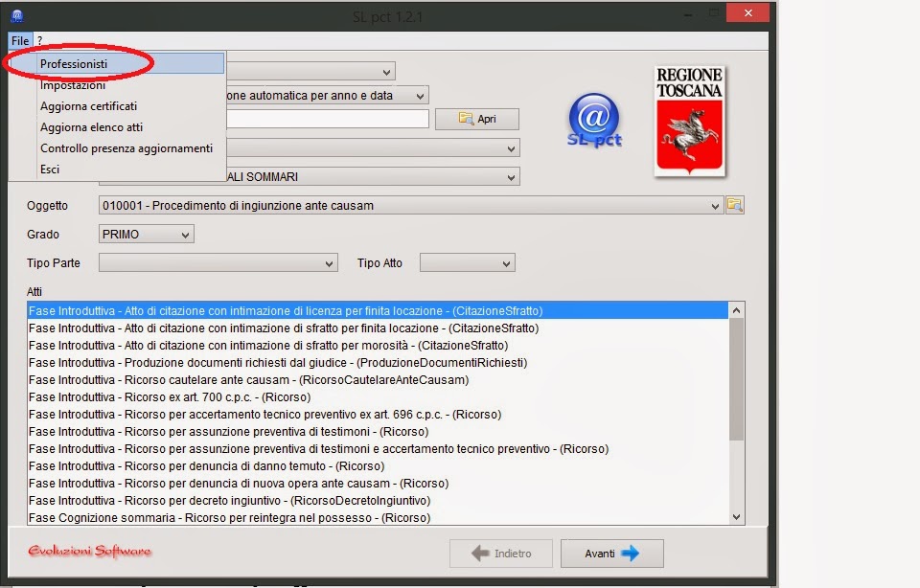Select 'Ricorso ex art. 700 c.p.c.' row

pyautogui.click(x=378, y=396)
